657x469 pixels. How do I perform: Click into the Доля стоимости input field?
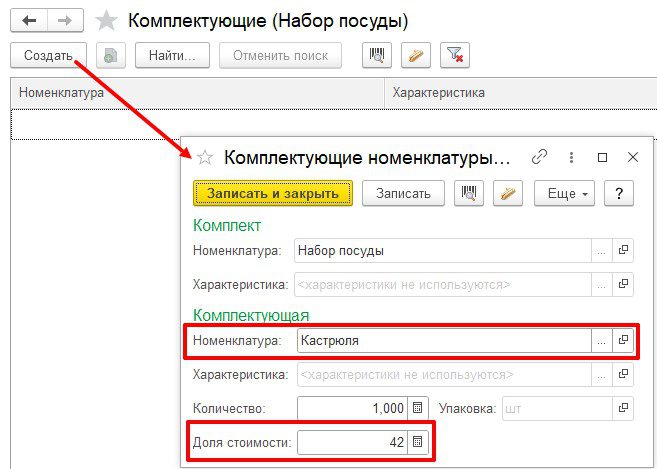coord(353,441)
